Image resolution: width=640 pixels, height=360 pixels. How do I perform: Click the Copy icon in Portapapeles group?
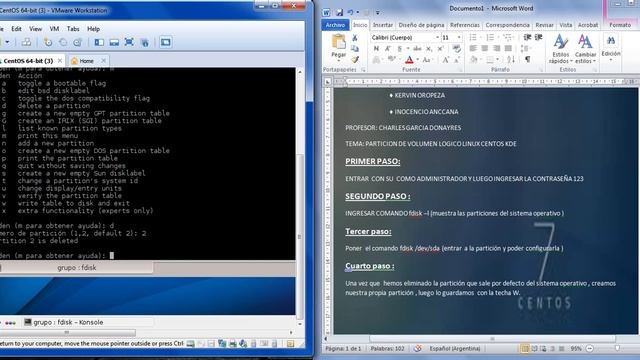point(355,49)
